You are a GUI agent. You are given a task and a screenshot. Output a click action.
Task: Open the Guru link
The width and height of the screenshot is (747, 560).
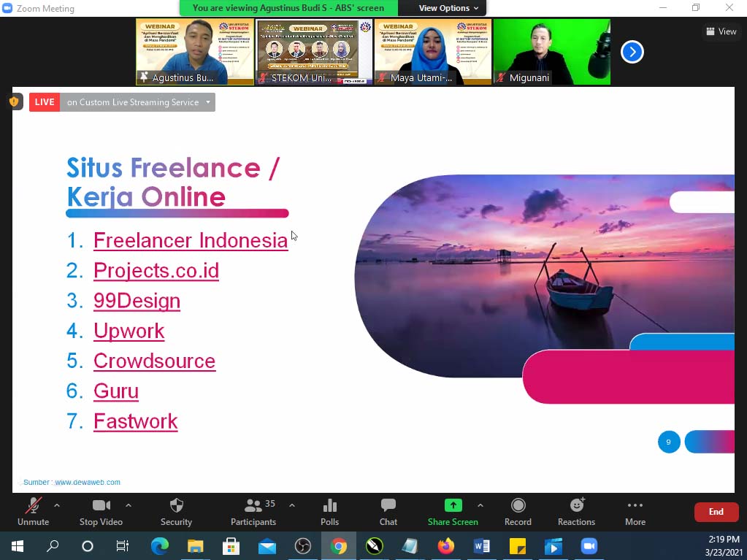(116, 391)
